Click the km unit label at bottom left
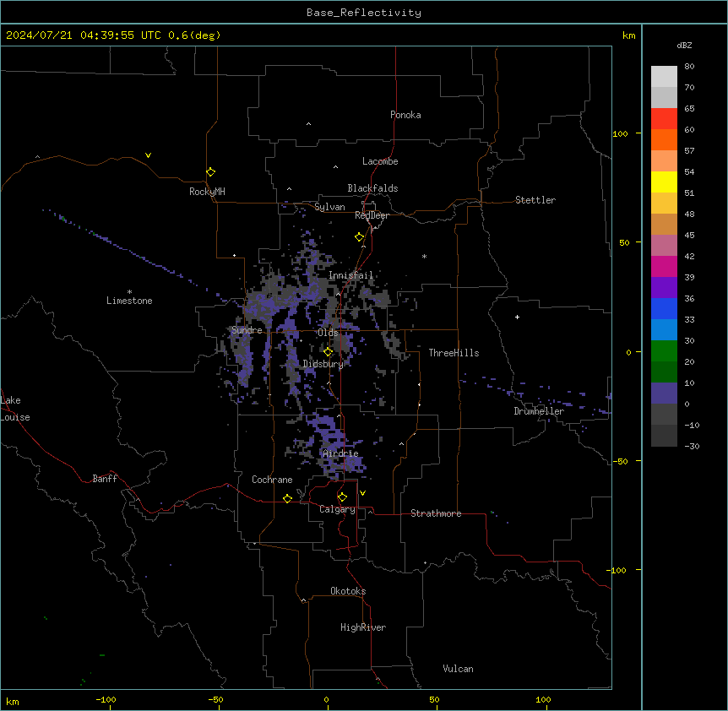The height and width of the screenshot is (711, 728). point(13,701)
